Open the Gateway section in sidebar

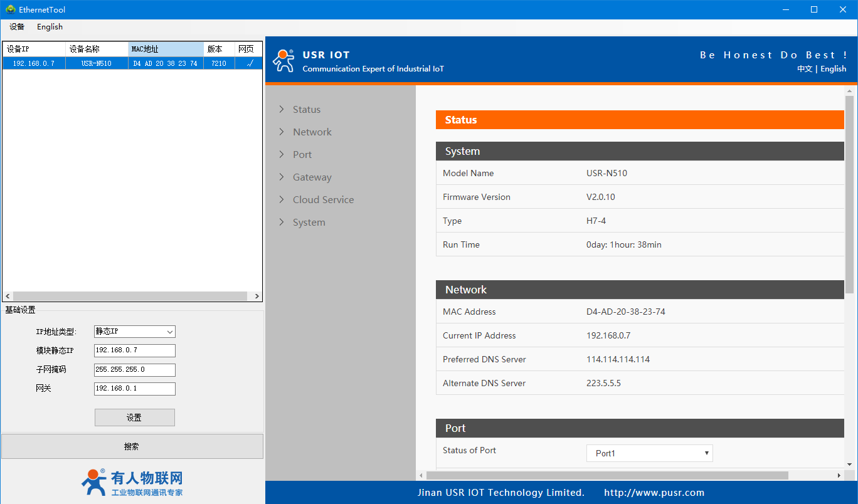point(312,177)
